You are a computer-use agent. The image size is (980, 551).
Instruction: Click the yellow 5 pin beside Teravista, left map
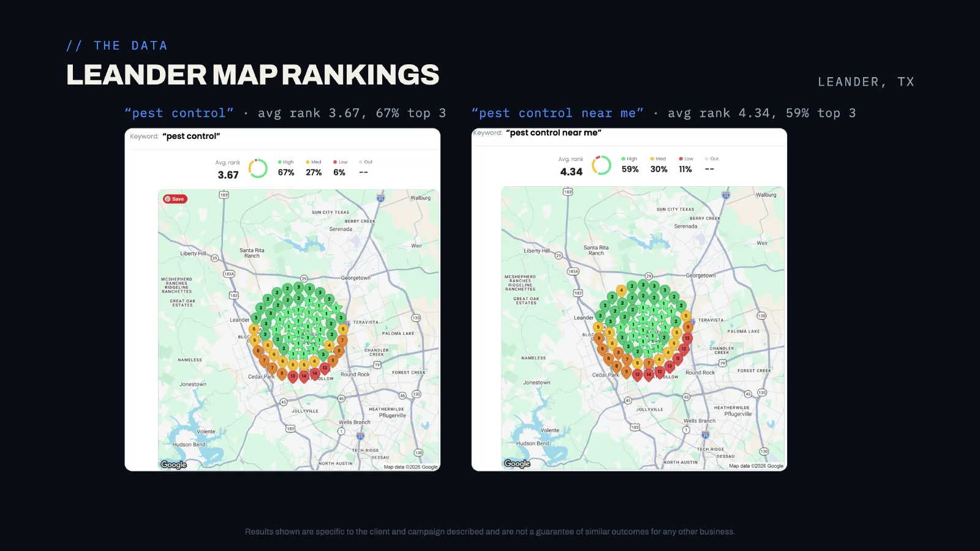point(343,329)
